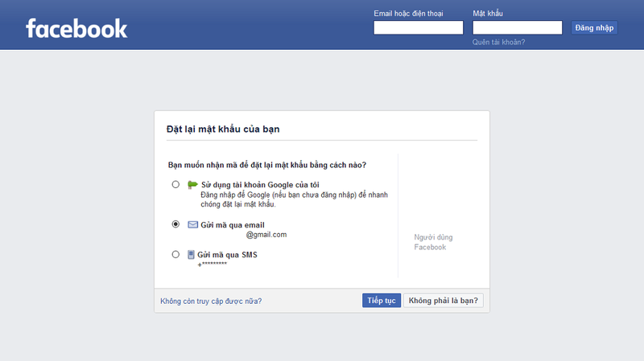Viewport: 644px width, 361px height.
Task: Click the 'Sử dụng tài khoản Google của tôi' label
Action: pyautogui.click(x=254, y=184)
